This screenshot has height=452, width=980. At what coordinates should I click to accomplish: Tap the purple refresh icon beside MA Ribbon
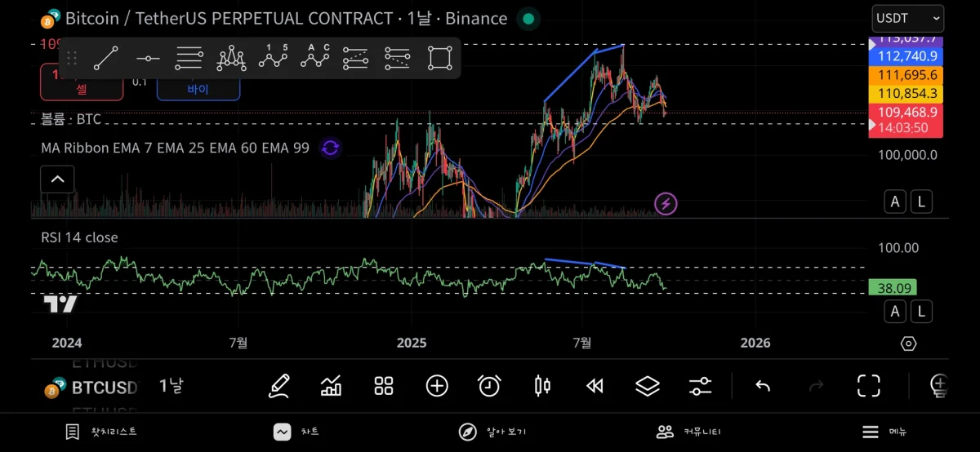pyautogui.click(x=330, y=148)
